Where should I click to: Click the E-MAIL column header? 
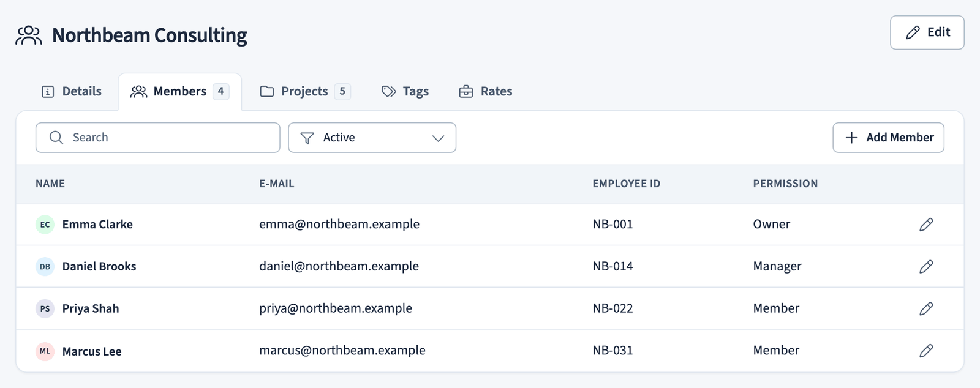[x=276, y=184]
